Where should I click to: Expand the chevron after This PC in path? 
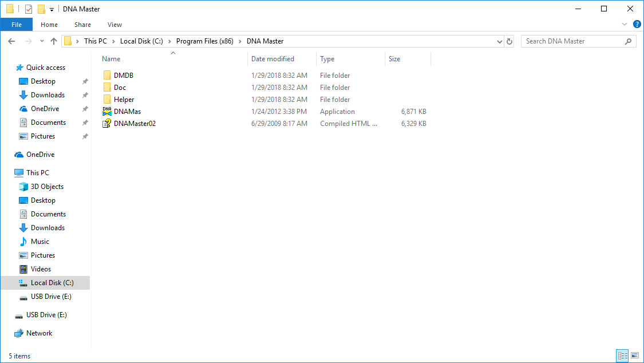coord(113,41)
